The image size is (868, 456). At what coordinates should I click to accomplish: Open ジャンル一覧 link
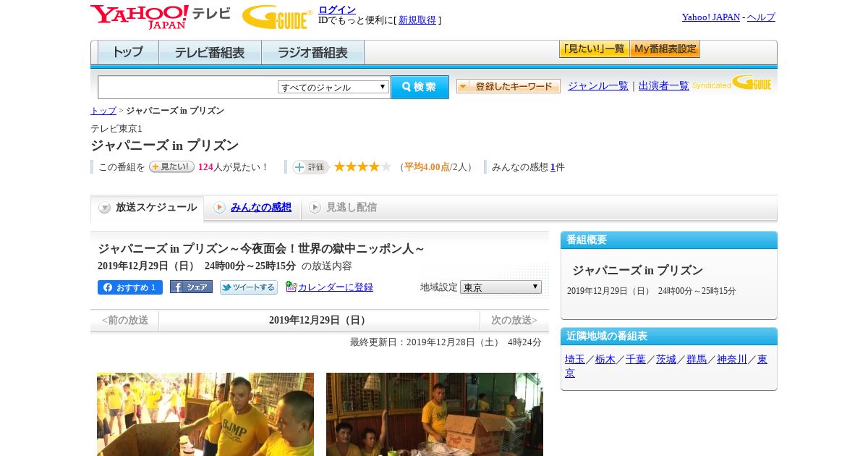coord(598,85)
